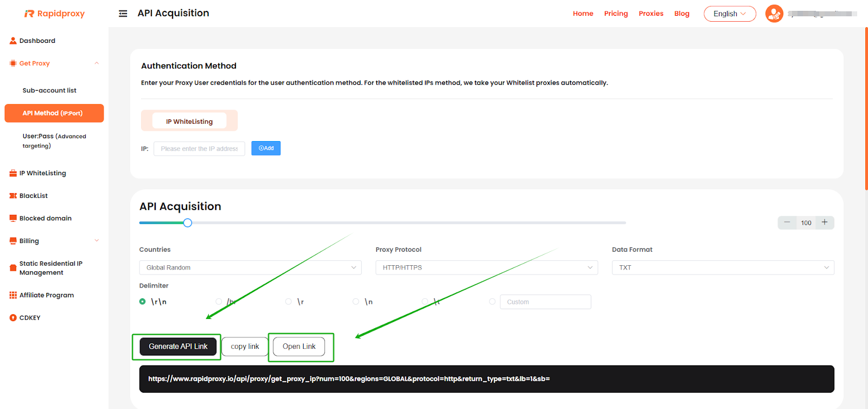This screenshot has width=868, height=409.
Task: Select the \r\n delimiter radio
Action: [x=142, y=302]
